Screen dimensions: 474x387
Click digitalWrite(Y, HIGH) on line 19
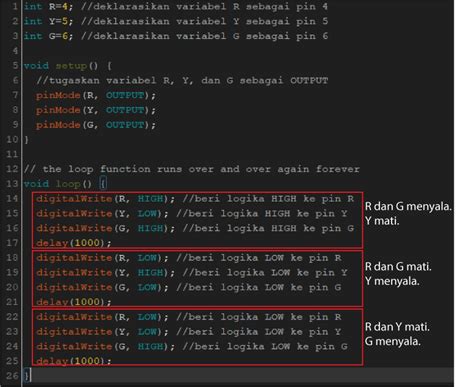(x=105, y=273)
